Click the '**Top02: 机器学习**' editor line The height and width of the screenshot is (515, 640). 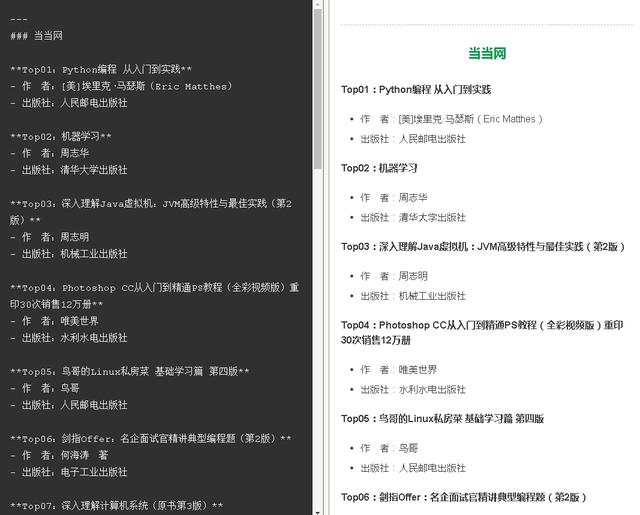point(60,136)
